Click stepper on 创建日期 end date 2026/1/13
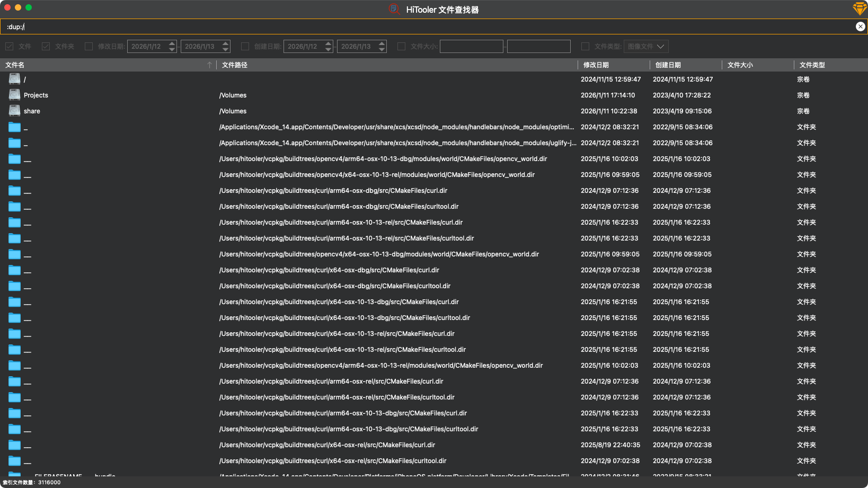Image resolution: width=868 pixels, height=488 pixels. (x=382, y=47)
